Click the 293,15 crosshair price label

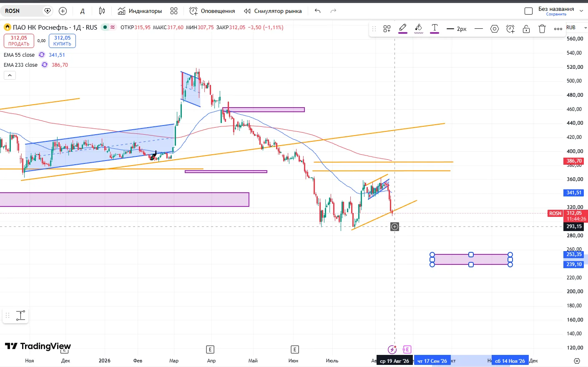[574, 226]
